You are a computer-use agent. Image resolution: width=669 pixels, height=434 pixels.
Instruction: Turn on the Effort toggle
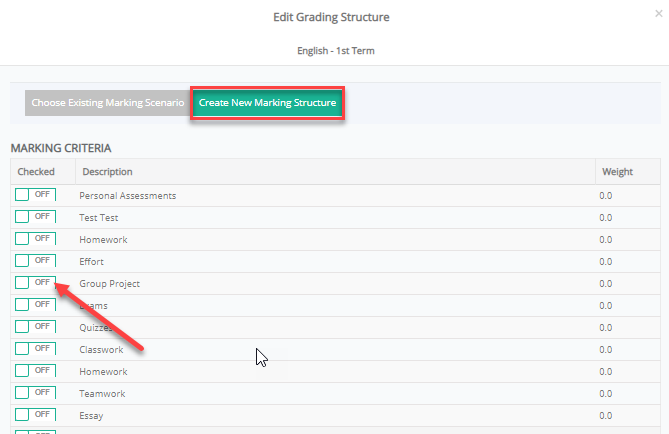tap(35, 260)
